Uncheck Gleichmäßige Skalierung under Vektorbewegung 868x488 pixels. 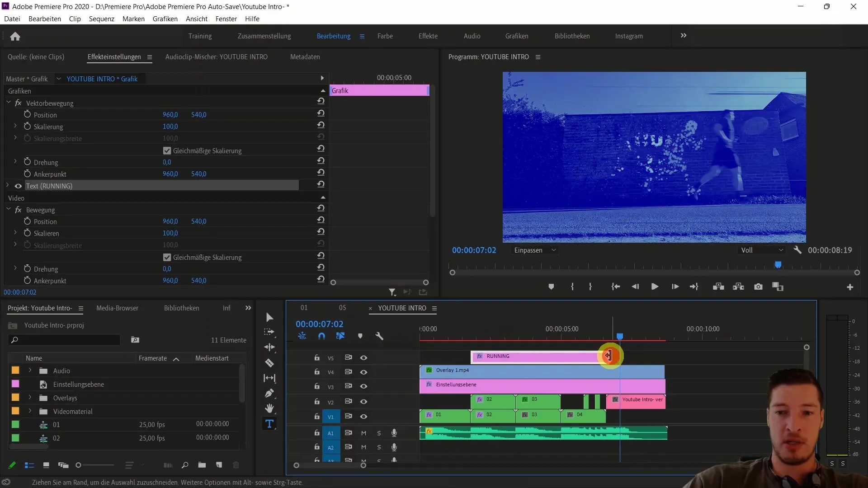point(167,150)
